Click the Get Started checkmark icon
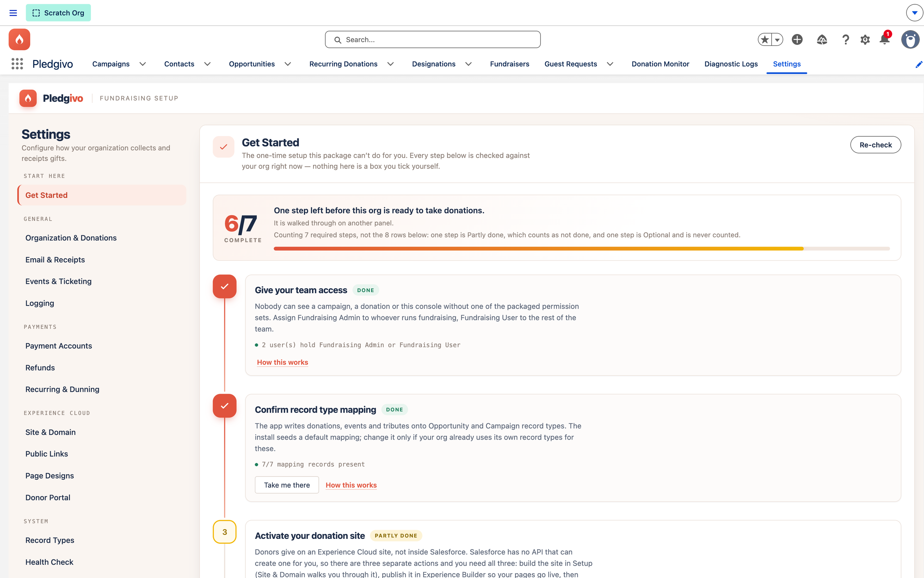 click(224, 147)
